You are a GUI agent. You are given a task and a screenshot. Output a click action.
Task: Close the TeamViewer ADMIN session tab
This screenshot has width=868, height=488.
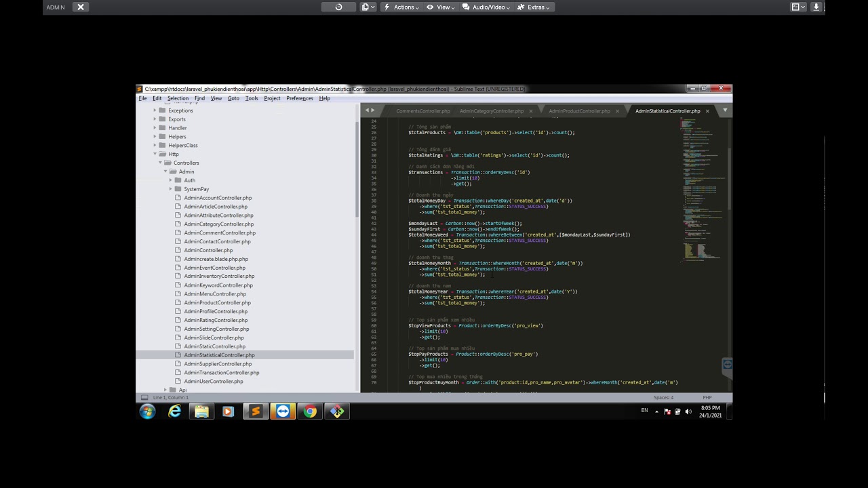tap(81, 7)
